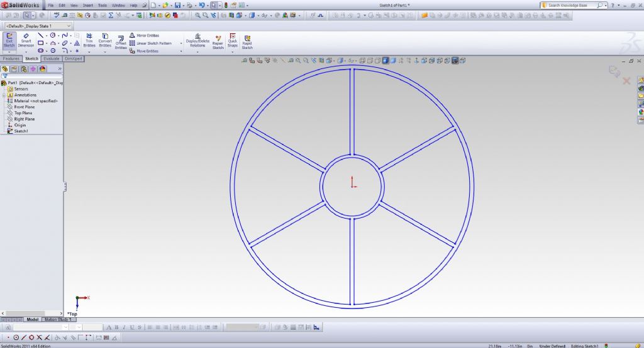This screenshot has height=348, width=644.
Task: Click Move Entities
Action: (x=144, y=51)
